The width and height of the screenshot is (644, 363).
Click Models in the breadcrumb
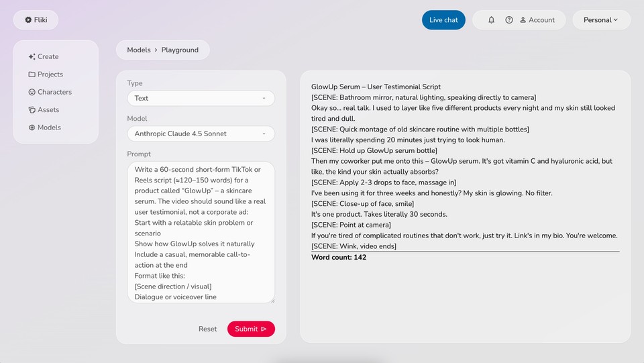click(139, 50)
